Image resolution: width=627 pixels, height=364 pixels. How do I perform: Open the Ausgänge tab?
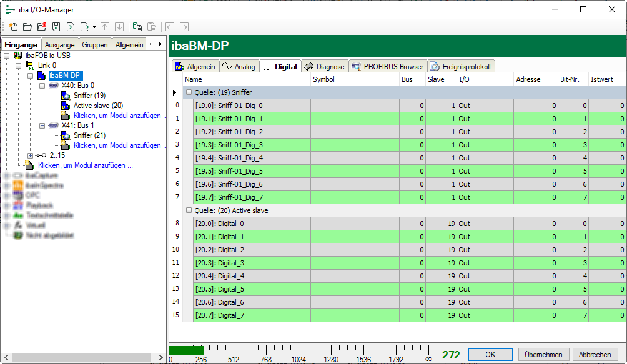[60, 44]
